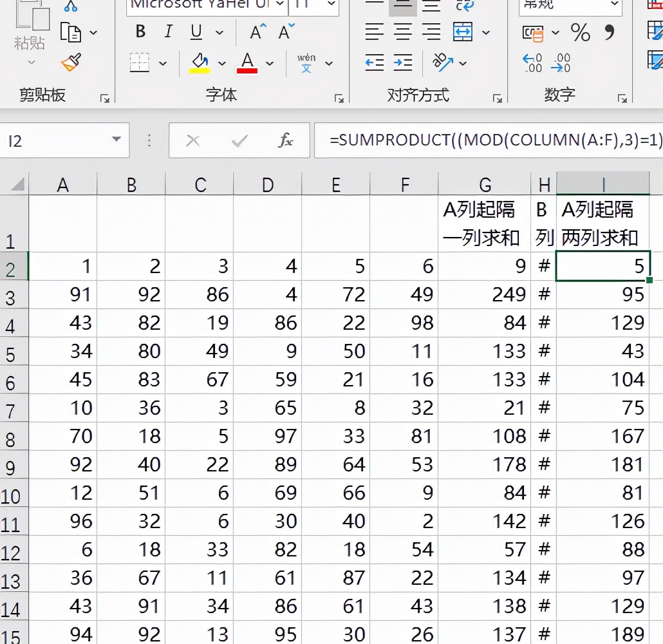Open accounting format dropdown arrow
The width and height of the screenshot is (663, 644).
pyautogui.click(x=556, y=33)
